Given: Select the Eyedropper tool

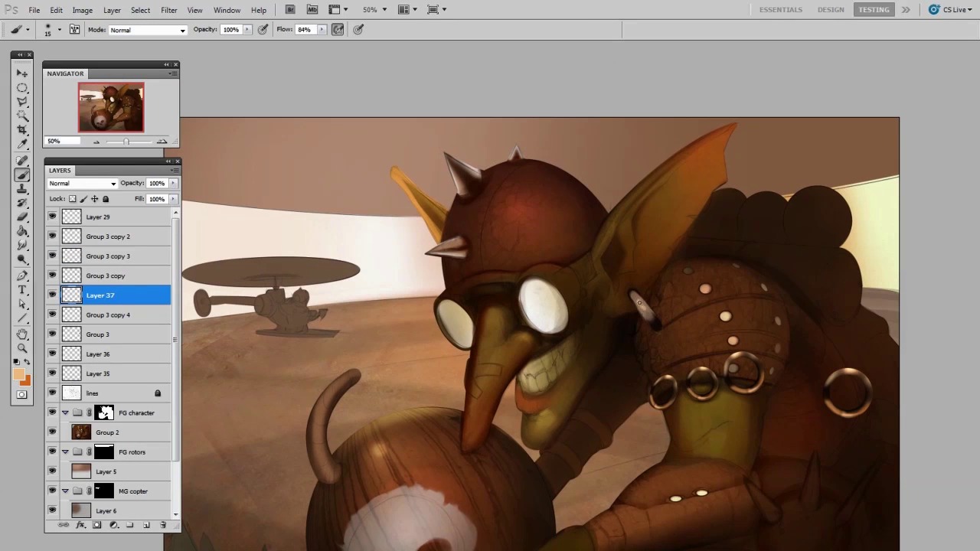Looking at the screenshot, I should click(x=22, y=144).
